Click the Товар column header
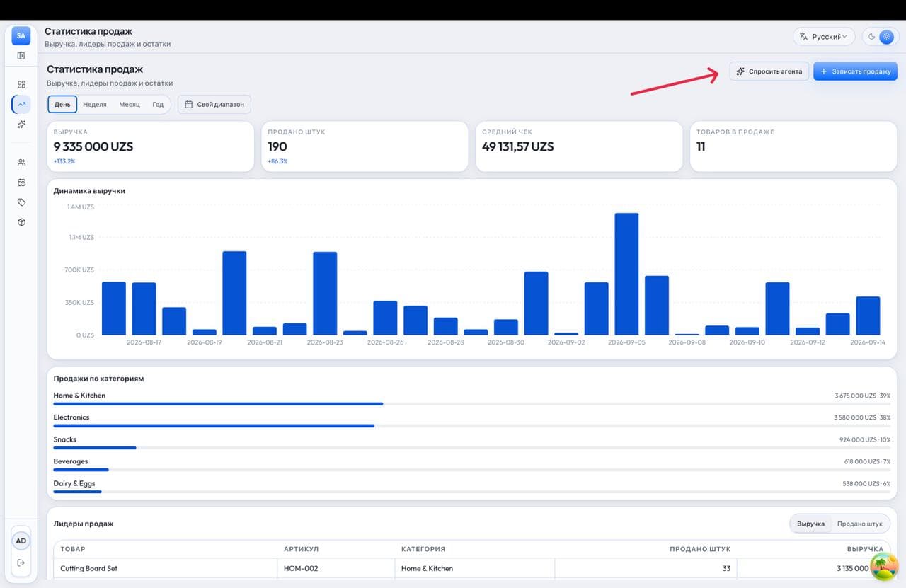906x588 pixels. [x=72, y=549]
